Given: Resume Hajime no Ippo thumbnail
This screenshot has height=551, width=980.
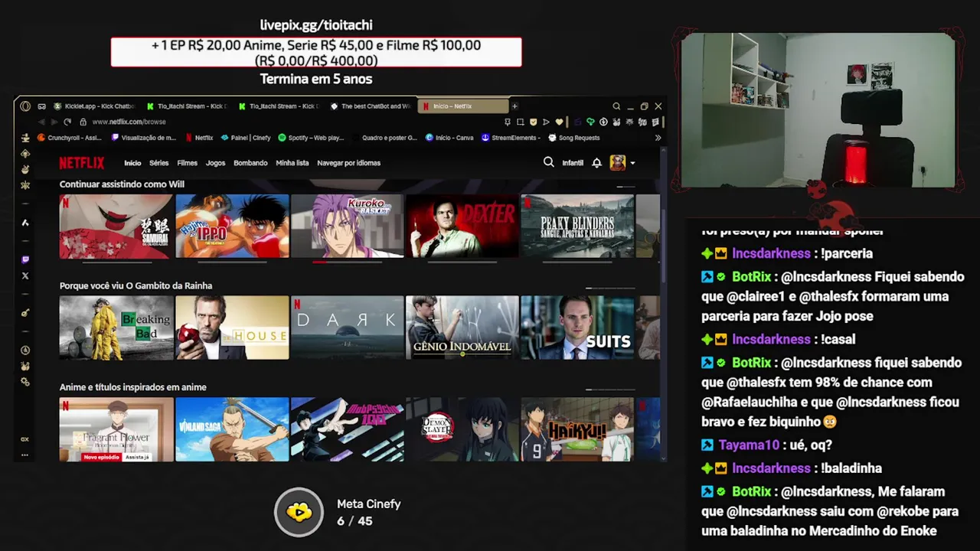Looking at the screenshot, I should (x=232, y=227).
